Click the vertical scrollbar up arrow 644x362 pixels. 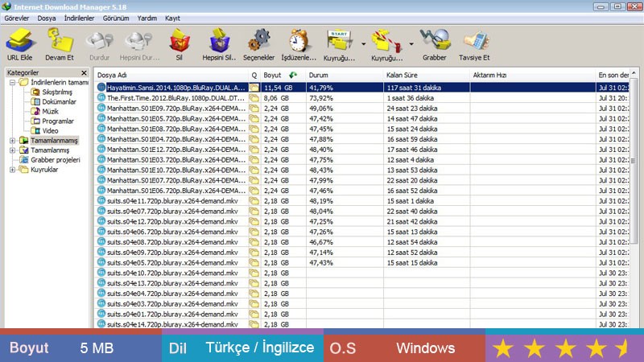pos(634,73)
